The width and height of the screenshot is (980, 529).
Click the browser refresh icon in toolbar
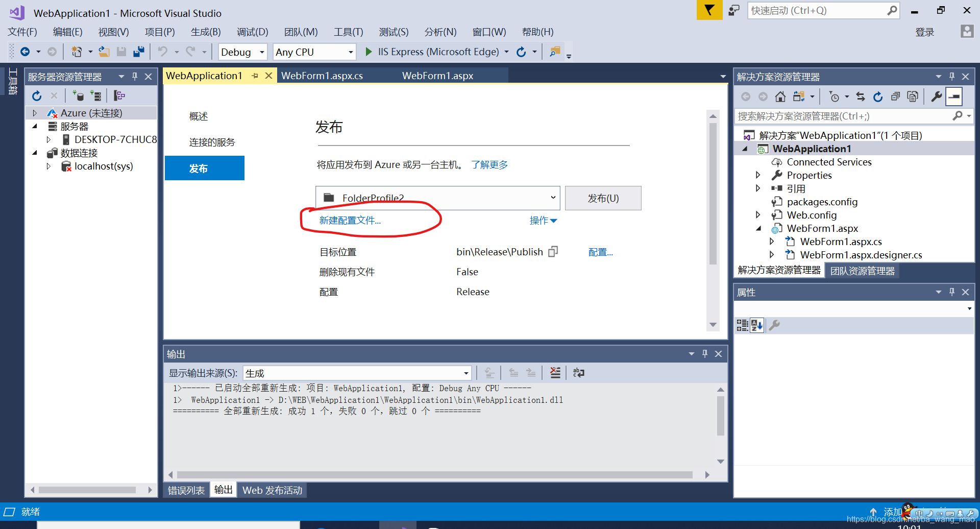click(x=521, y=52)
